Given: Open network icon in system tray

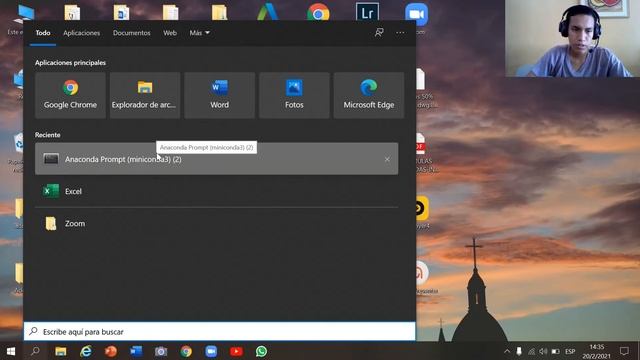Looking at the screenshot, I should click(531, 351).
